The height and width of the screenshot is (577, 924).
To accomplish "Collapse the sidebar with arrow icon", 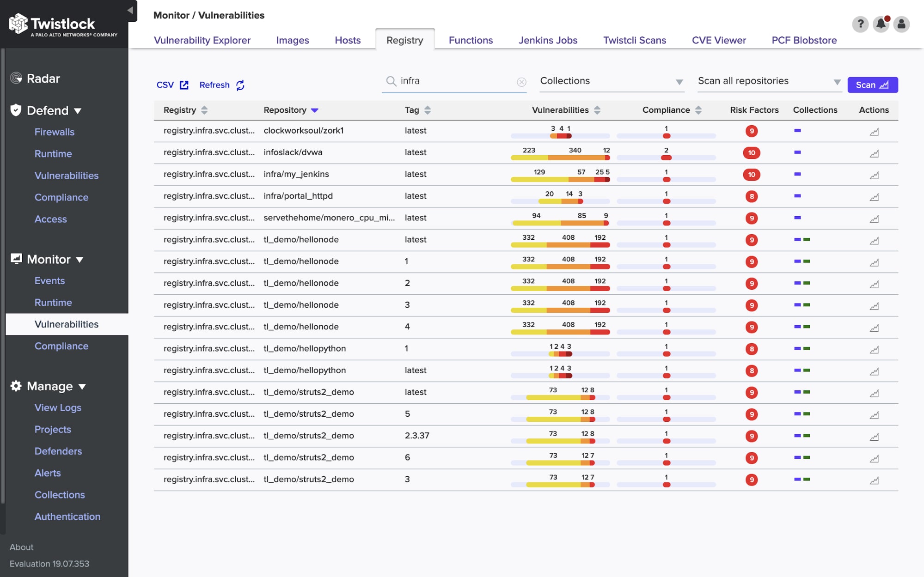I will tap(130, 10).
